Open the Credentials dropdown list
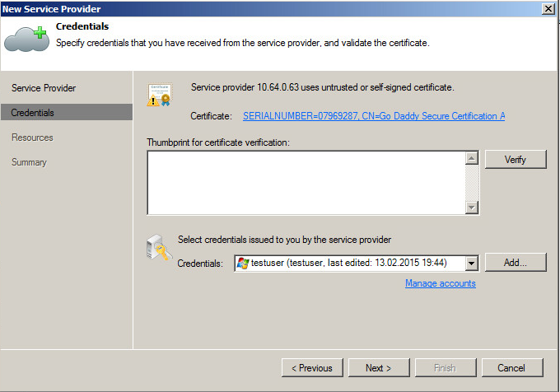Image resolution: width=560 pixels, height=392 pixels. pyautogui.click(x=472, y=263)
